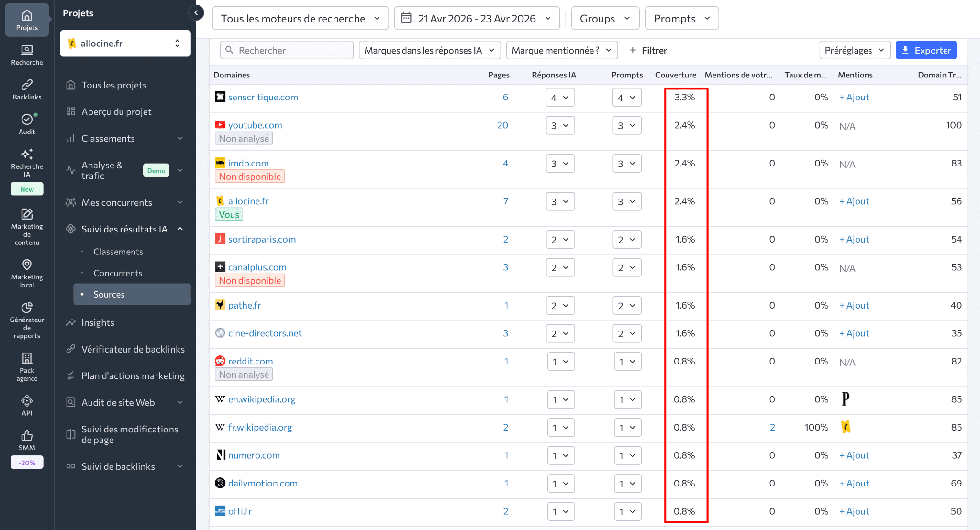The width and height of the screenshot is (980, 530).
Task: Click the calendar icon in date range
Action: point(406,18)
